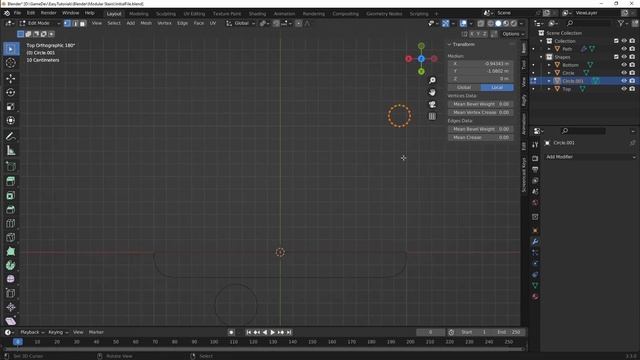Viewport: 640px width, 360px height.
Task: Select the Cursor tool
Action: (x=11, y=63)
